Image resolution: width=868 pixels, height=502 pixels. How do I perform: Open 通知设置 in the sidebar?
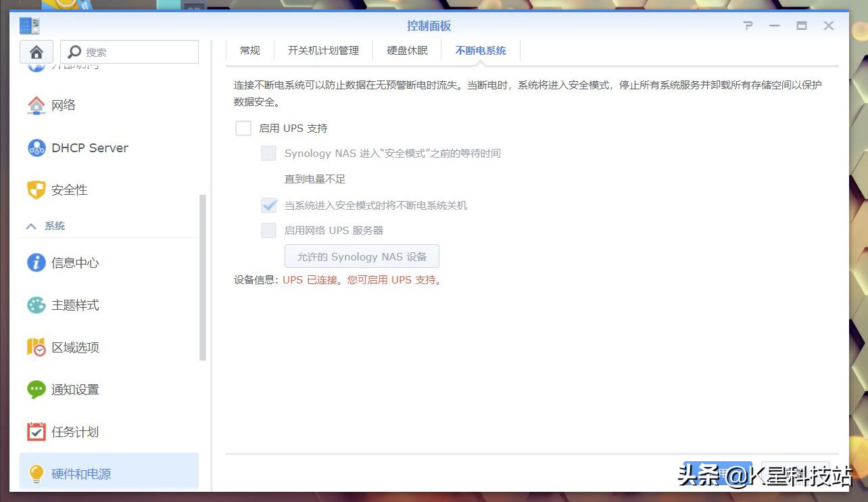point(76,389)
